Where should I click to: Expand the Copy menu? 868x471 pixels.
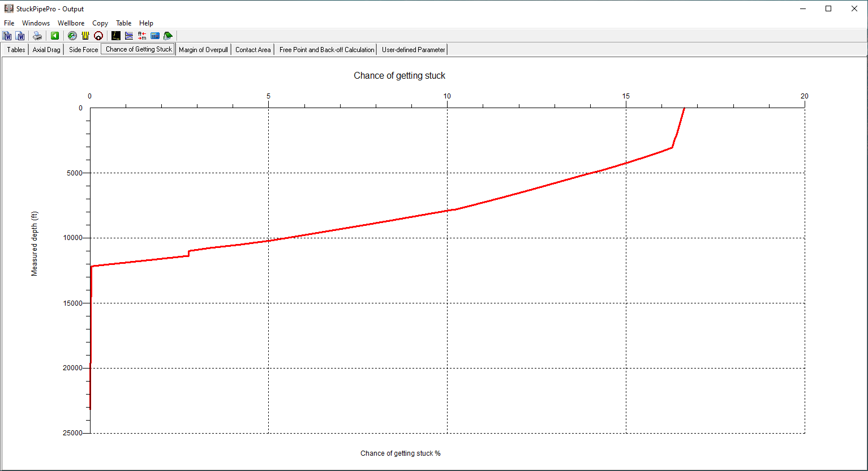100,23
